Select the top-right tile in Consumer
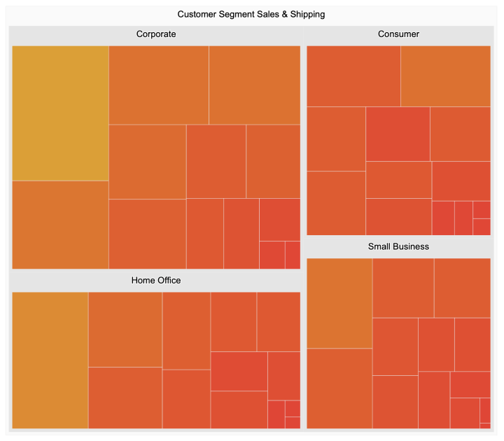The width and height of the screenshot is (504, 441). [x=445, y=76]
